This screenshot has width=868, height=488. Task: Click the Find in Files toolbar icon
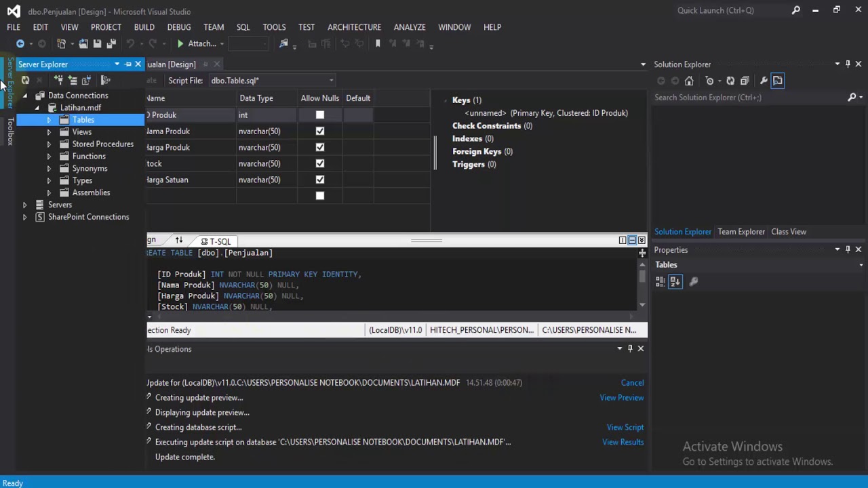click(x=283, y=43)
